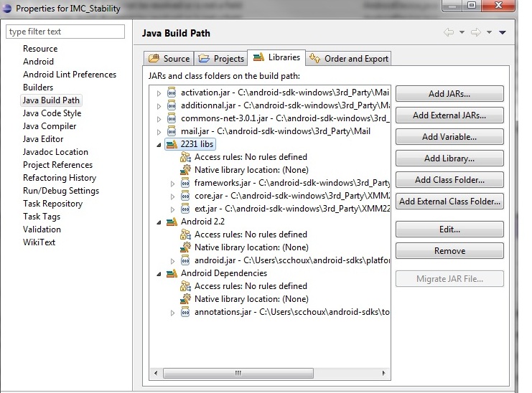Click the Android Dependencies library icon
532x393 pixels.
pyautogui.click(x=172, y=273)
